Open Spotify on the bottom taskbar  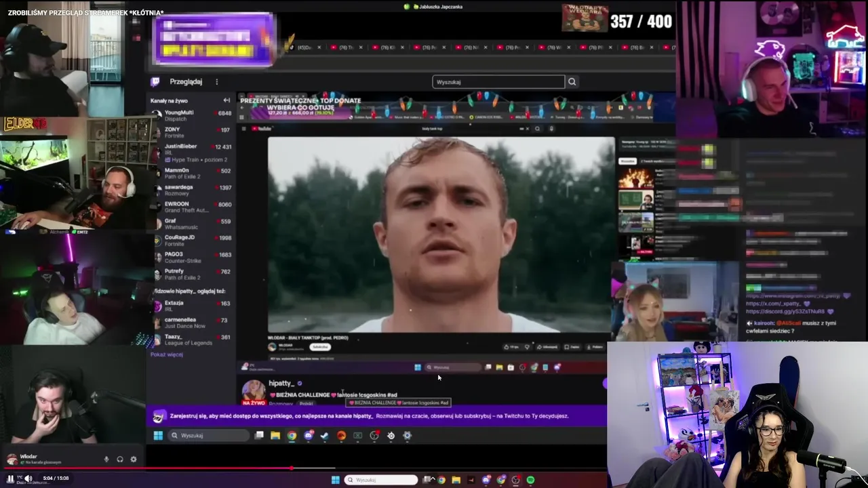point(530,480)
